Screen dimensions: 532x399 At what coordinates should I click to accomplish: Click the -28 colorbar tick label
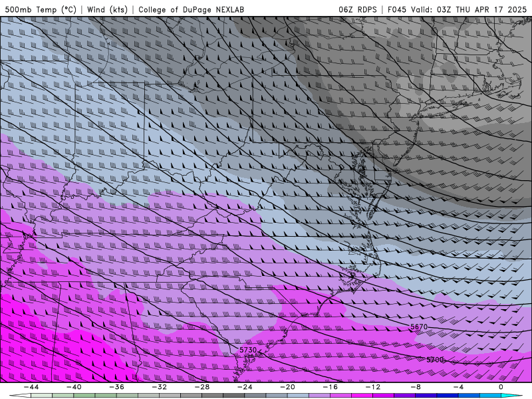coord(202,387)
